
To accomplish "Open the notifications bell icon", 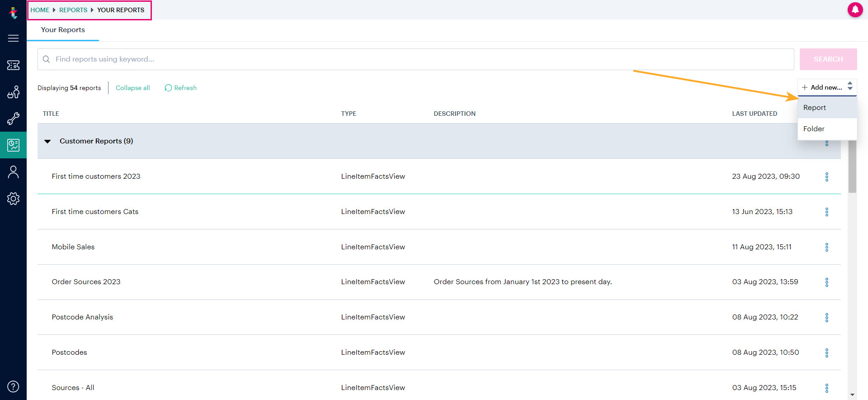I will pyautogui.click(x=855, y=10).
